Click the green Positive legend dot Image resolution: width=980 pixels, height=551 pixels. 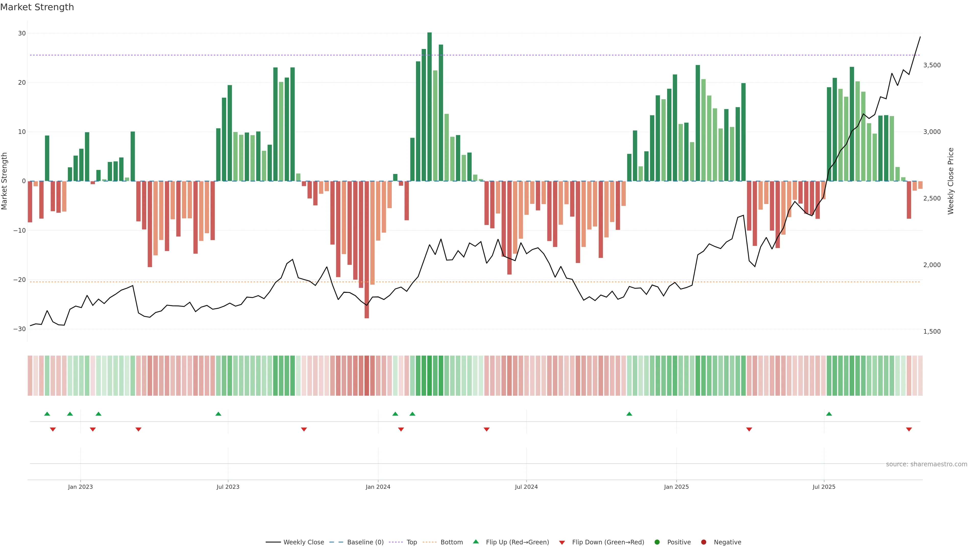click(x=657, y=542)
